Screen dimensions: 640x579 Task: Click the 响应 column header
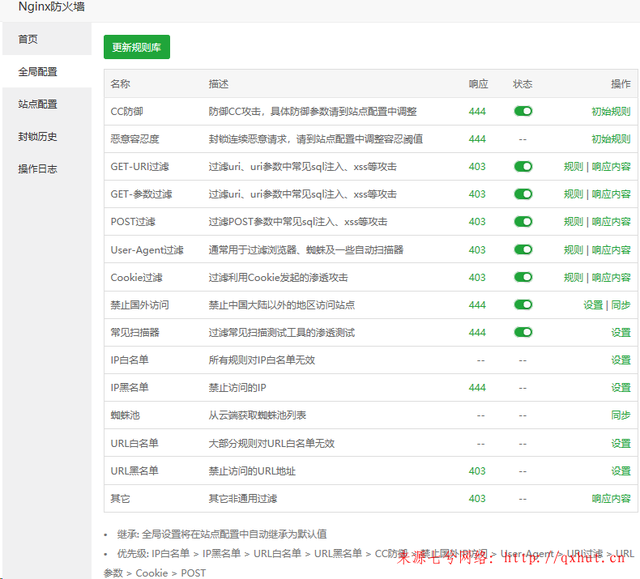point(478,84)
